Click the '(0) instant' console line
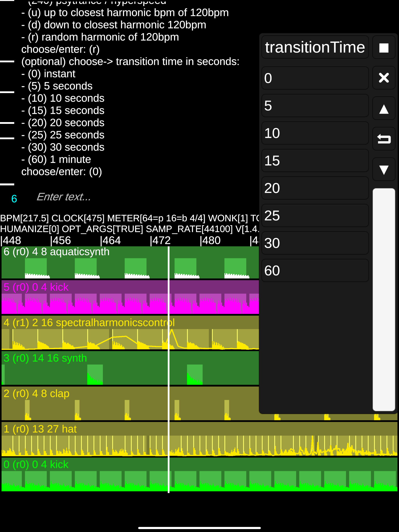This screenshot has height=532, width=399. pyautogui.click(x=48, y=74)
